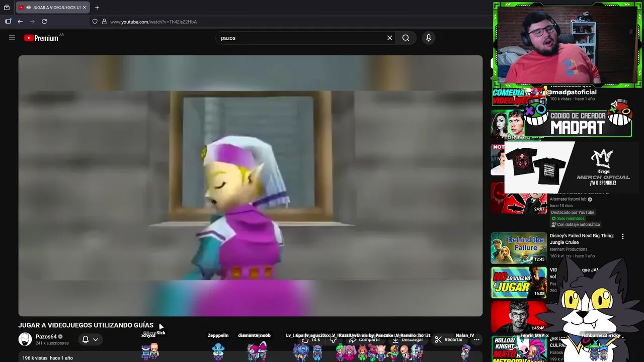Open Pazos64 channel avatar
644x362 pixels.
(x=25, y=339)
